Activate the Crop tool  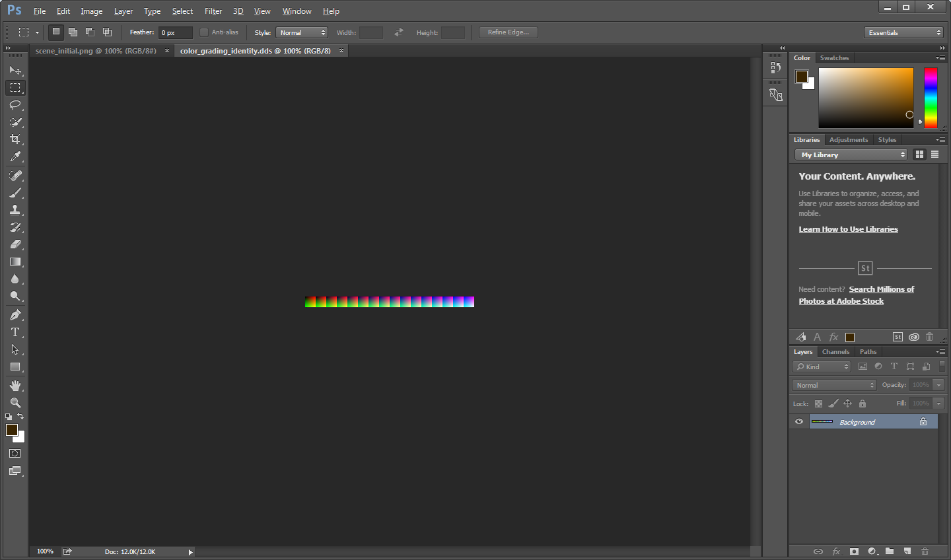tap(16, 139)
